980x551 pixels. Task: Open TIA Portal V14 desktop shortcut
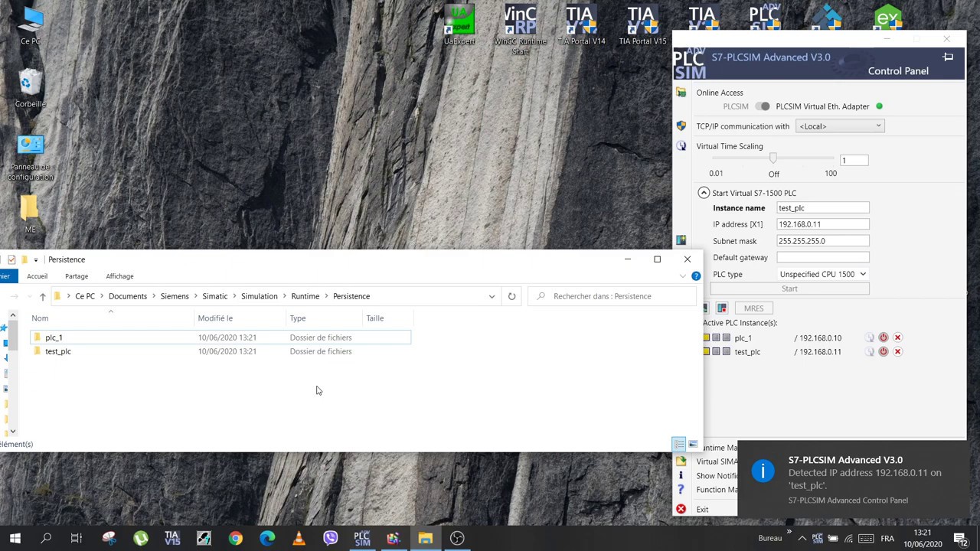coord(581,26)
